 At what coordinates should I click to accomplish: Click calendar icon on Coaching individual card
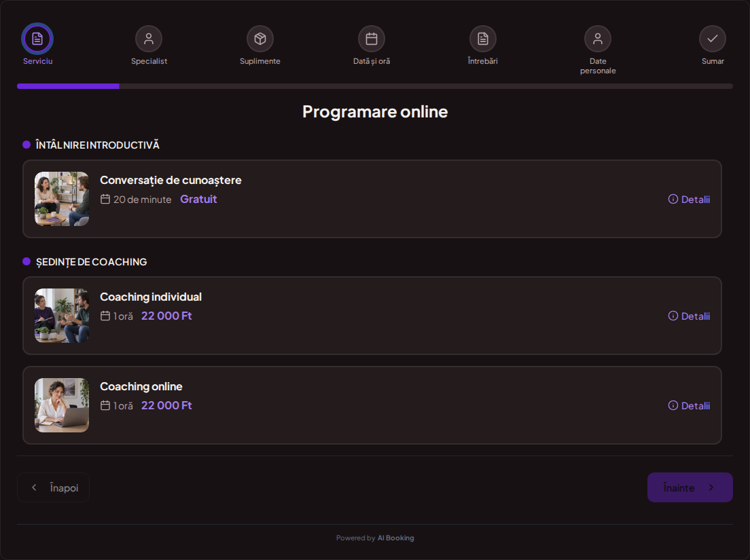point(105,316)
